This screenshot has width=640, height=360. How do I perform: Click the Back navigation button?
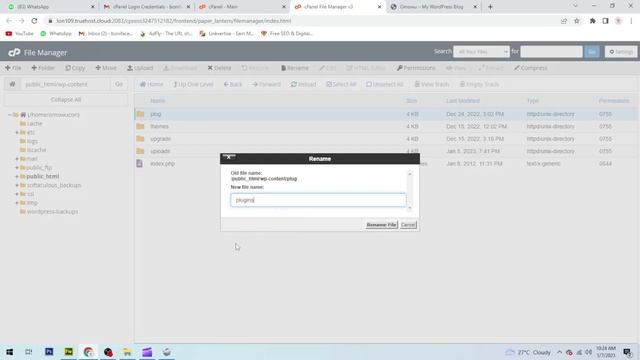point(233,84)
